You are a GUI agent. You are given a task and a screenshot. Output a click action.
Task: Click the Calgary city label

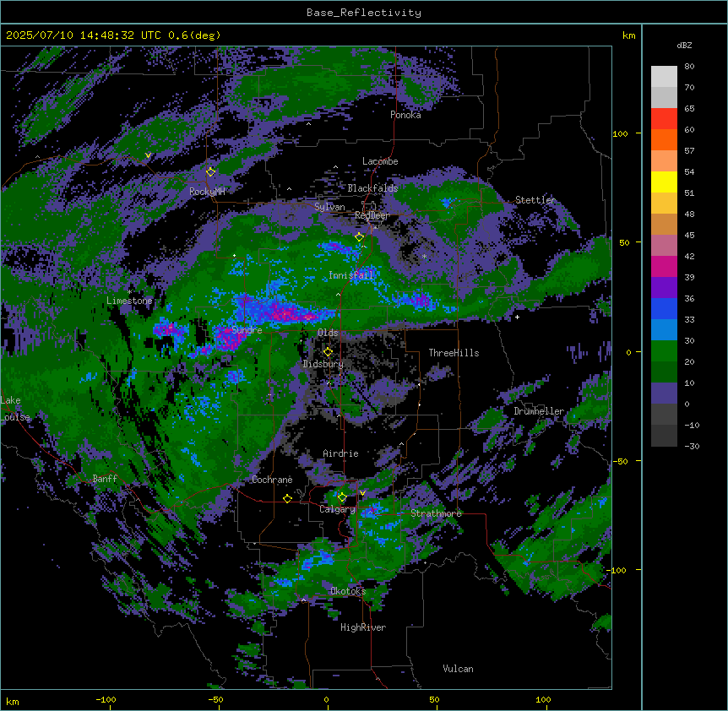(337, 509)
